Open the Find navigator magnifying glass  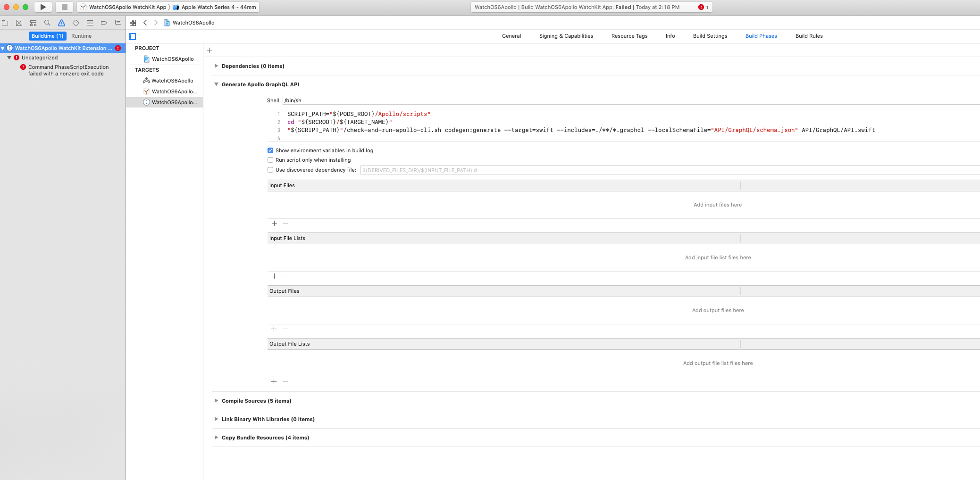click(x=46, y=22)
